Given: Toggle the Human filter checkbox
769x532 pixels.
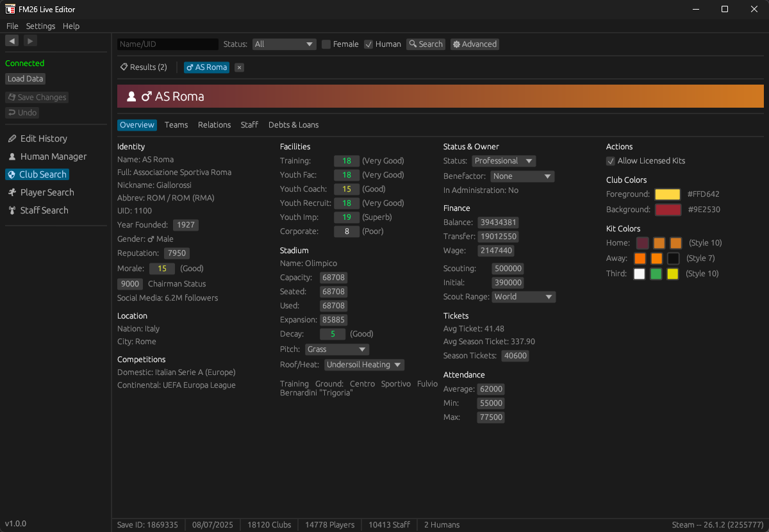Looking at the screenshot, I should coord(368,44).
